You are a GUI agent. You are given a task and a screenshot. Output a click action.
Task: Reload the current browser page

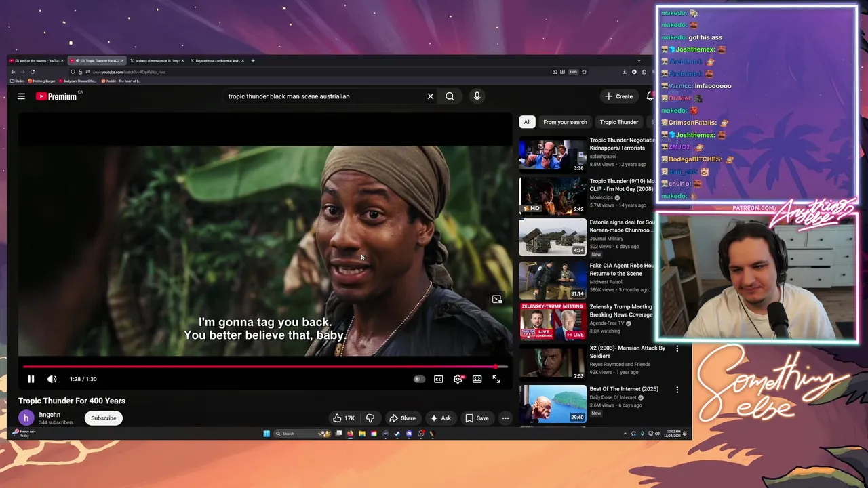pos(32,72)
